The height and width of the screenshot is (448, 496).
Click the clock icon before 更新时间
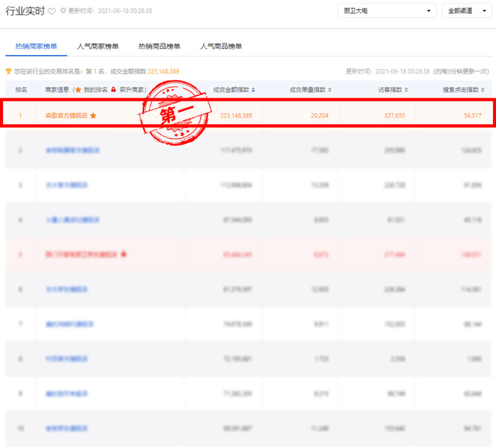(64, 12)
